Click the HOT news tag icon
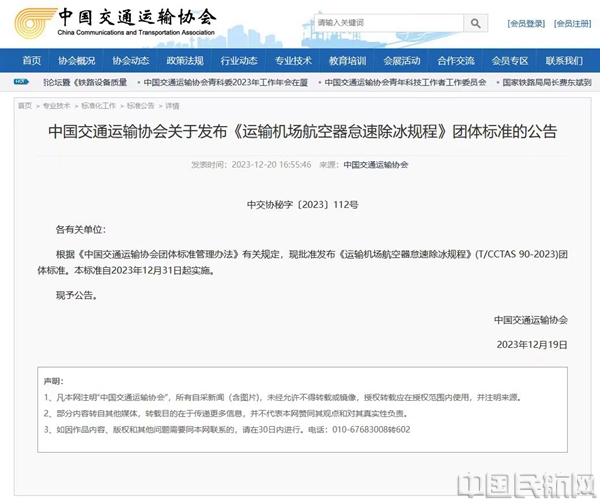 21,82
